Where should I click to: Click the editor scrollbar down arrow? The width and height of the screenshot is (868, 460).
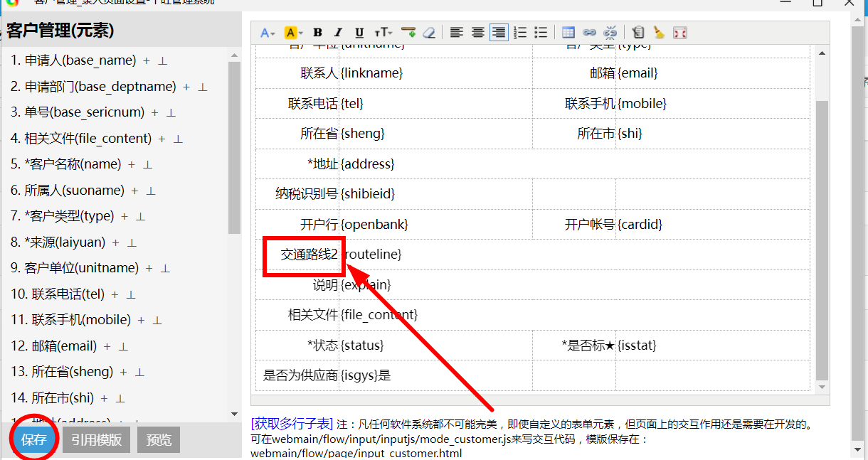click(x=822, y=387)
